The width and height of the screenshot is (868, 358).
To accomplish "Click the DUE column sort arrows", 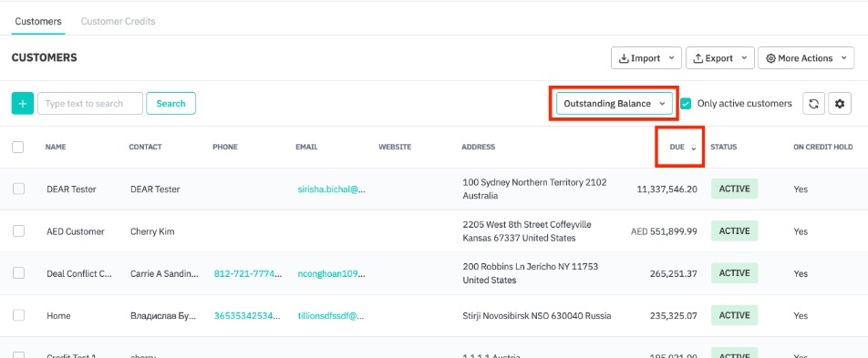I will pos(694,148).
